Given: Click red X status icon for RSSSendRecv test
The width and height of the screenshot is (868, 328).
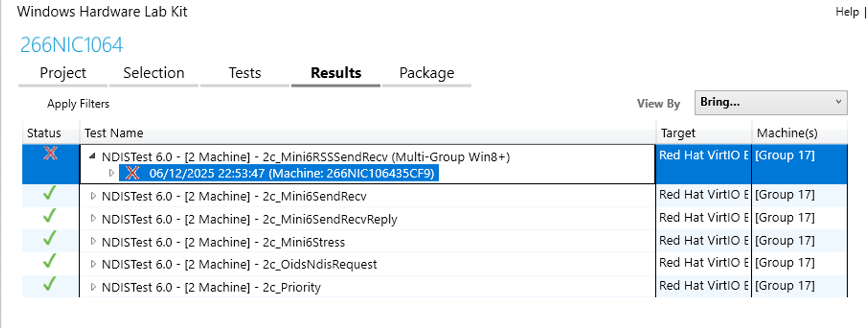Looking at the screenshot, I should pyautogui.click(x=50, y=153).
